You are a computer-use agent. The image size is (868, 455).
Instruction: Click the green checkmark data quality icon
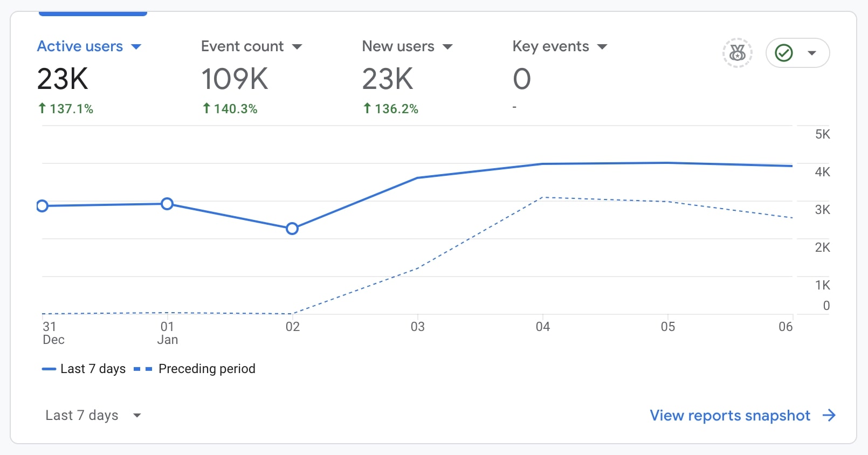pos(783,53)
